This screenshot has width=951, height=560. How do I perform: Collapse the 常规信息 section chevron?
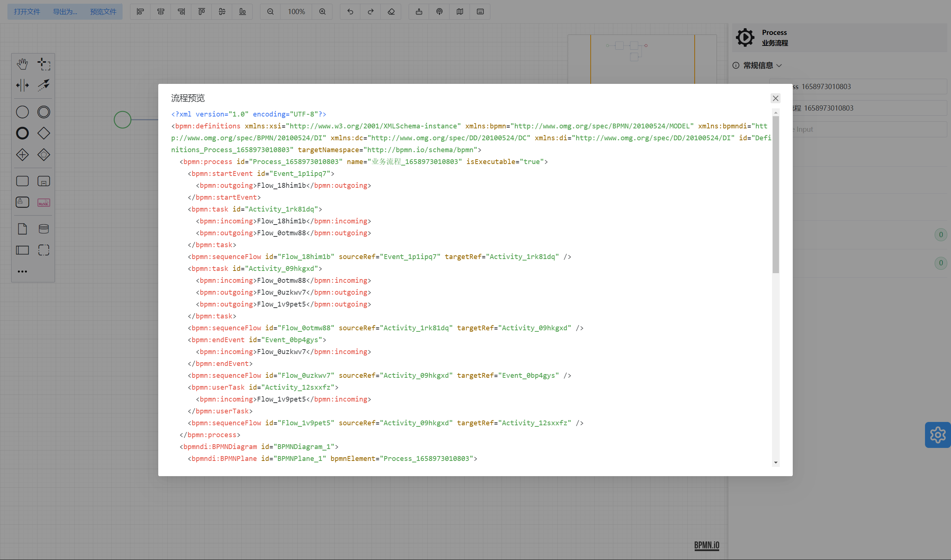[779, 66]
